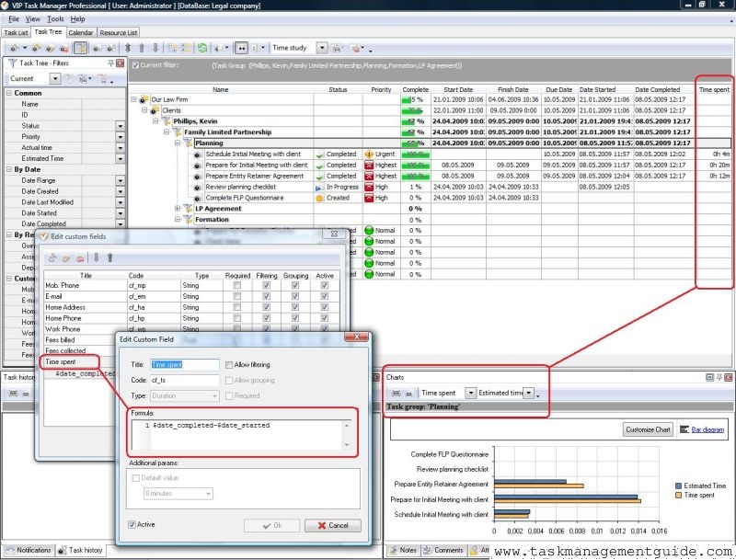Toggle Grouping checkbox for Home Address field
This screenshot has width=736, height=560.
tap(295, 307)
